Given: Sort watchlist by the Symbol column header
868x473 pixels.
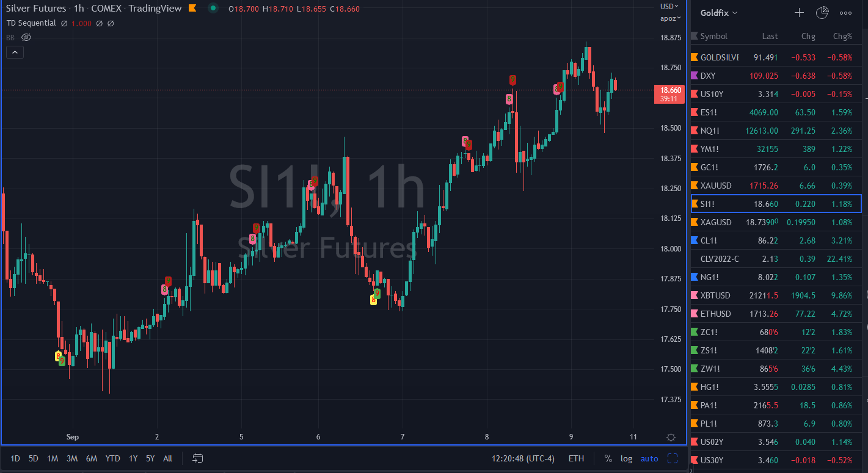Looking at the screenshot, I should coord(713,36).
